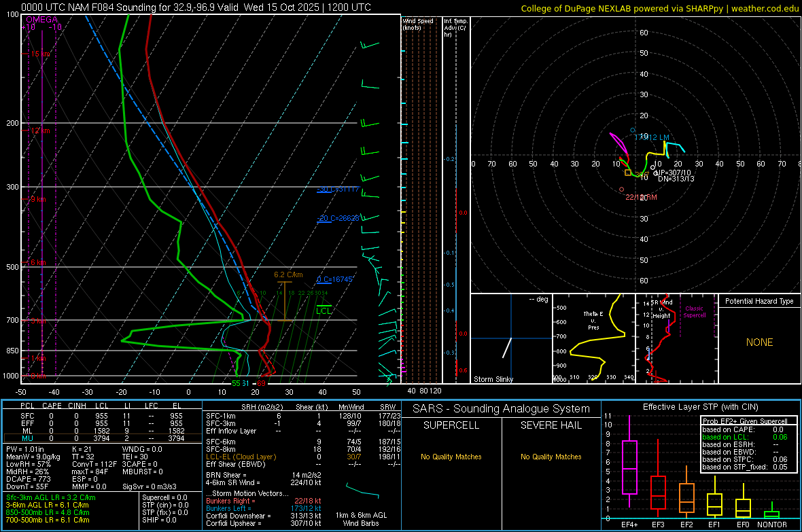Click the Supercell = 0.0 composite value
Image resolution: width=802 pixels, height=532 pixels.
164,497
